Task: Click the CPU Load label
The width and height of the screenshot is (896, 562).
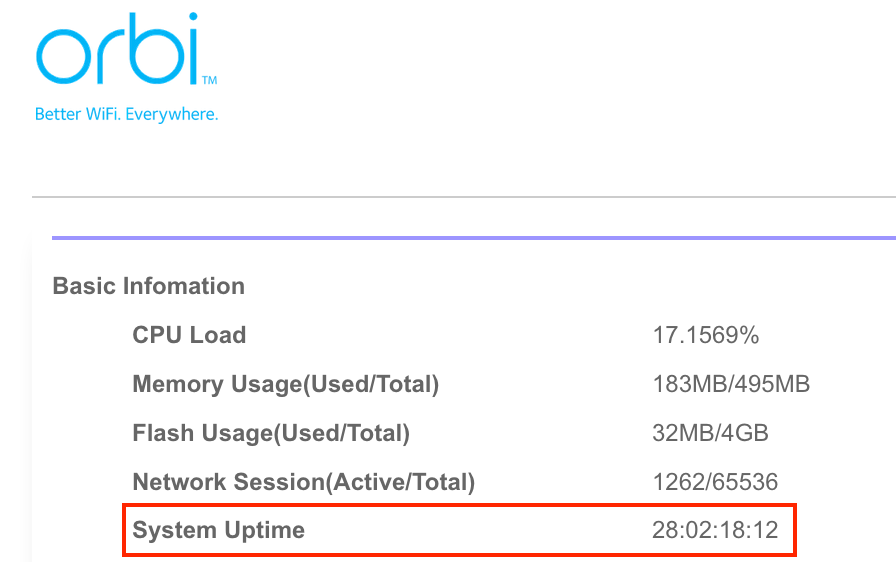Action: point(189,335)
